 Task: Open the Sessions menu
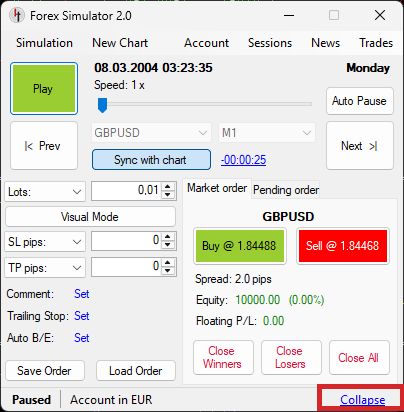coord(270,43)
